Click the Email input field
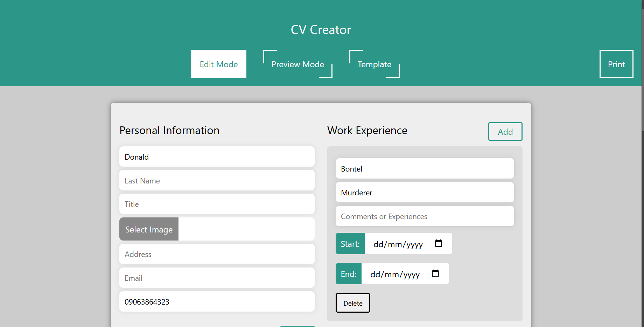644x327 pixels. (217, 278)
